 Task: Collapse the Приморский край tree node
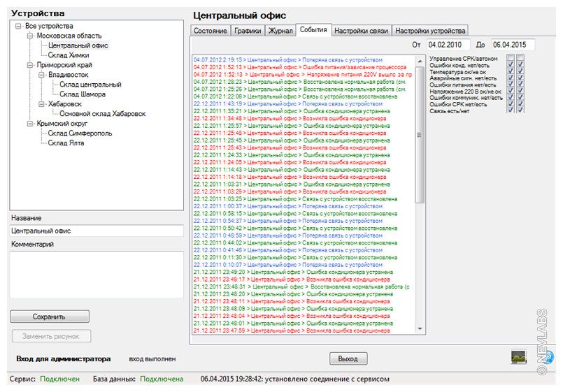30,64
